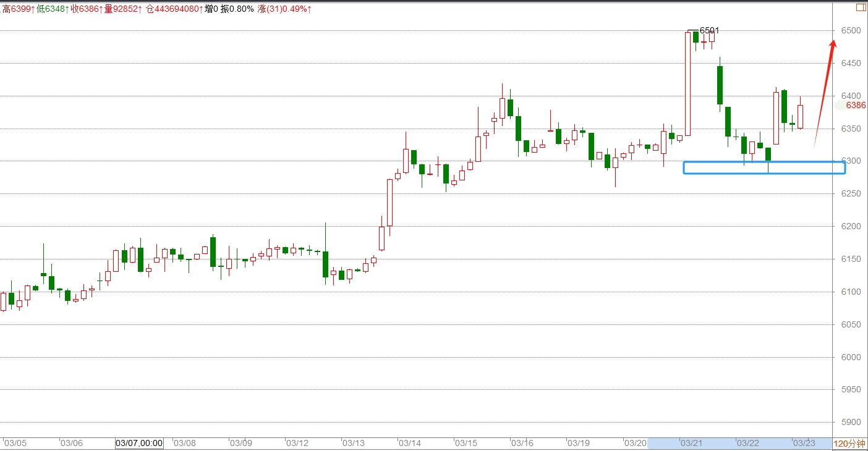Image resolution: width=868 pixels, height=451 pixels.
Task: Select the 涨(31)0.49% change text
Action: tap(284, 9)
